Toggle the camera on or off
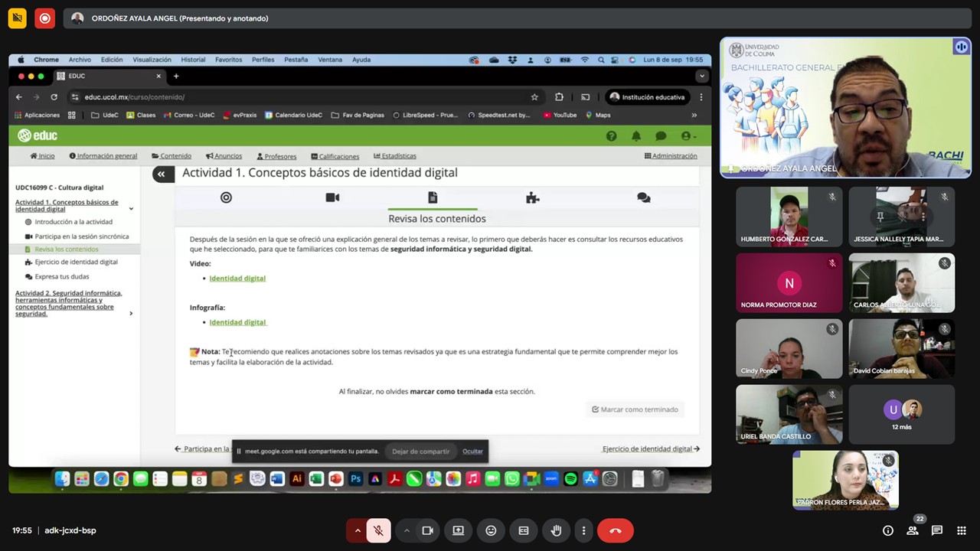 tap(427, 530)
